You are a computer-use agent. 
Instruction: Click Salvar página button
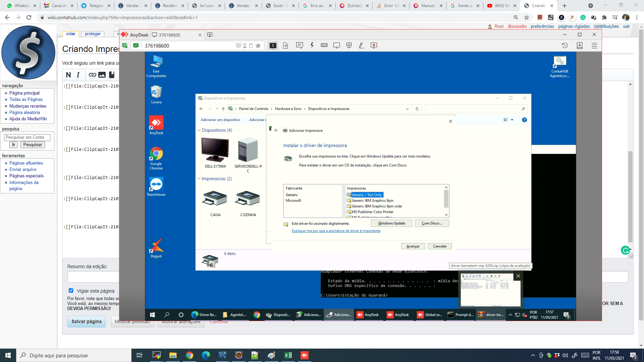(x=87, y=321)
